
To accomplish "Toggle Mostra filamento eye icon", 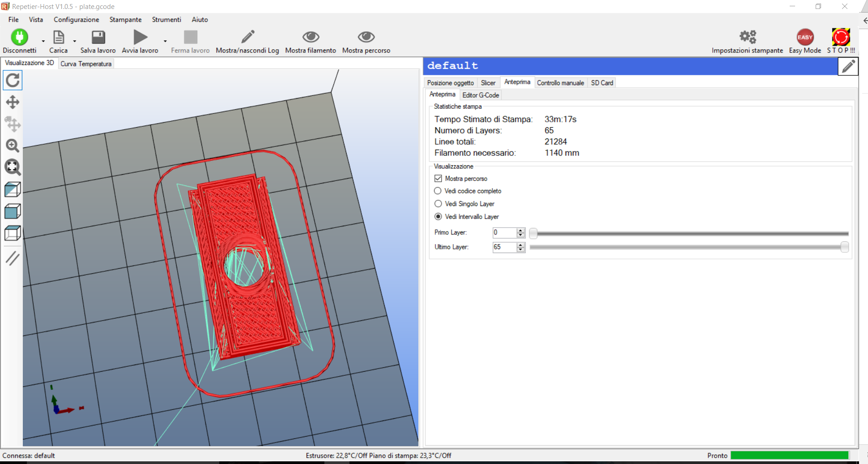I will (311, 37).
